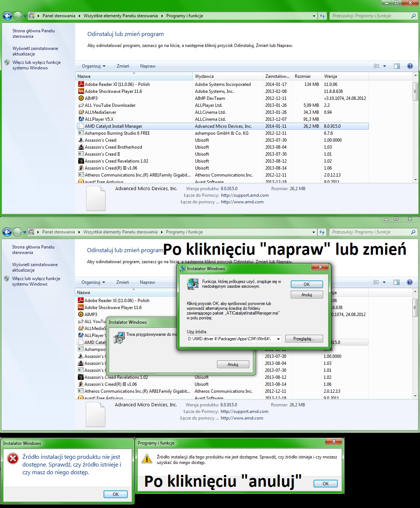
Task: Change the view via the upper window's view icon
Action: [x=377, y=66]
